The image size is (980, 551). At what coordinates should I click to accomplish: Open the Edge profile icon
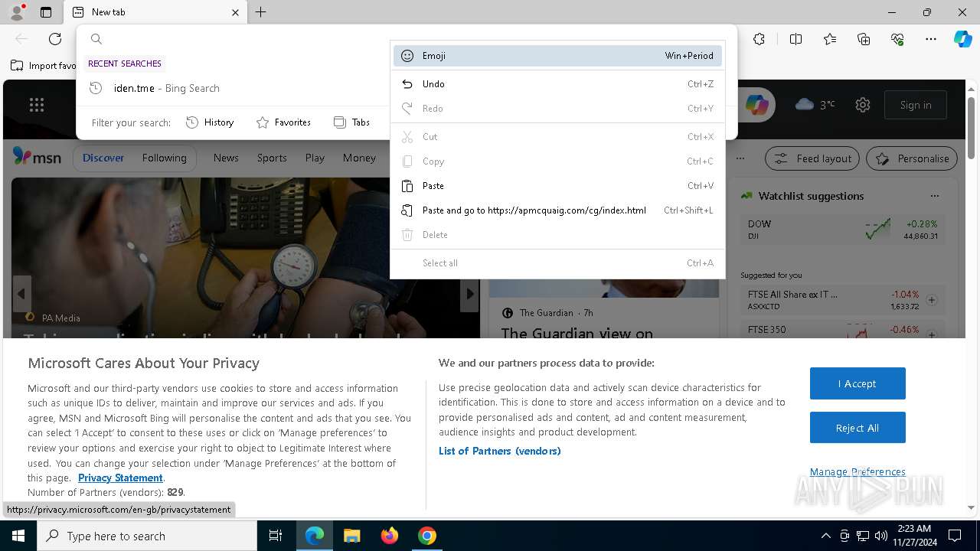click(16, 12)
